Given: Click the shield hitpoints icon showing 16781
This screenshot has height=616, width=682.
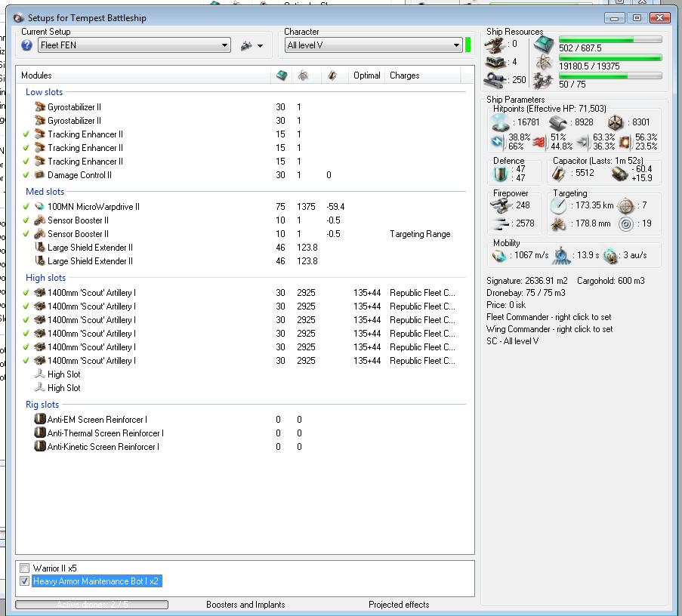Looking at the screenshot, I should [500, 122].
